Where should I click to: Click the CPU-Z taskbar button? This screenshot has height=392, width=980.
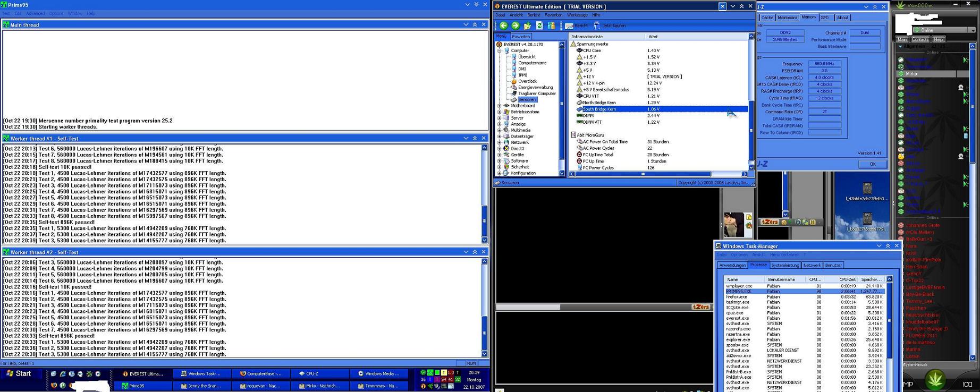(320, 373)
